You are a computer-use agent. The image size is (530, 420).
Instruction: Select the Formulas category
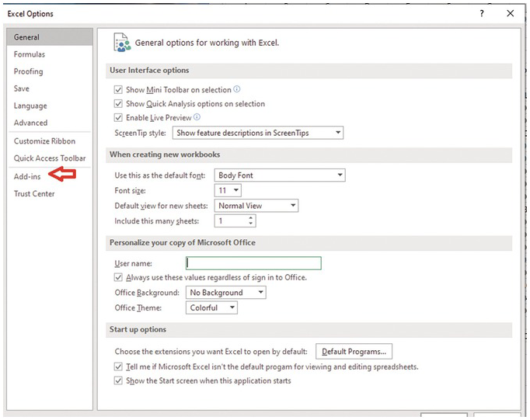click(x=50, y=54)
